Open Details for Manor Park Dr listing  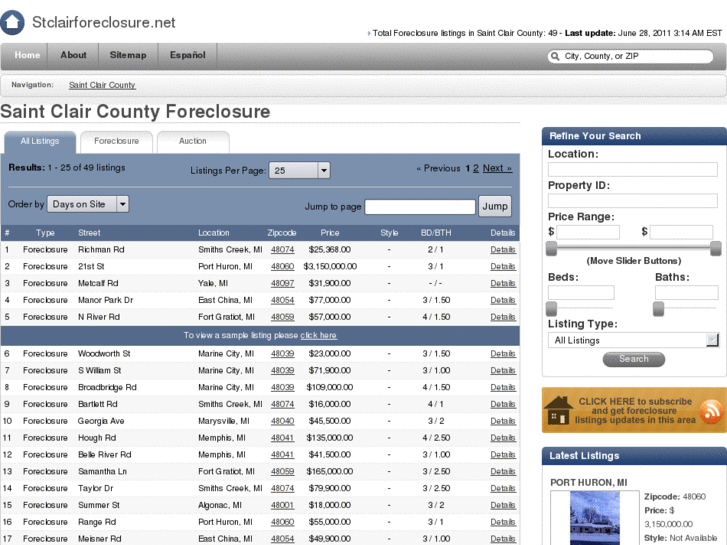point(503,300)
